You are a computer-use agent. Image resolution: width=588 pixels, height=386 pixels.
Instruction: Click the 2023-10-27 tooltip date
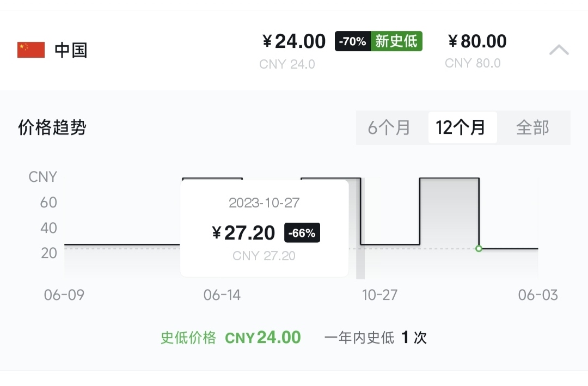pos(264,203)
